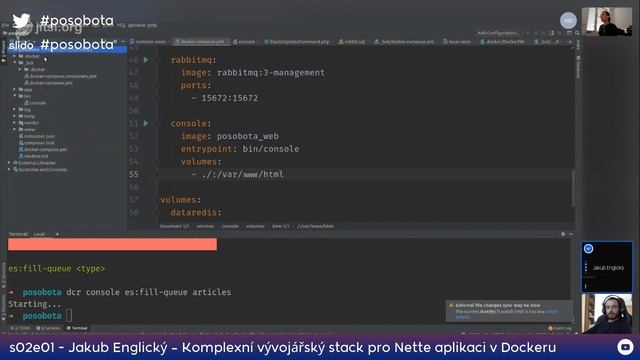Screen dimensions: 640x360
Task: Open the Jakub Englicky participant tile
Action: point(607,267)
